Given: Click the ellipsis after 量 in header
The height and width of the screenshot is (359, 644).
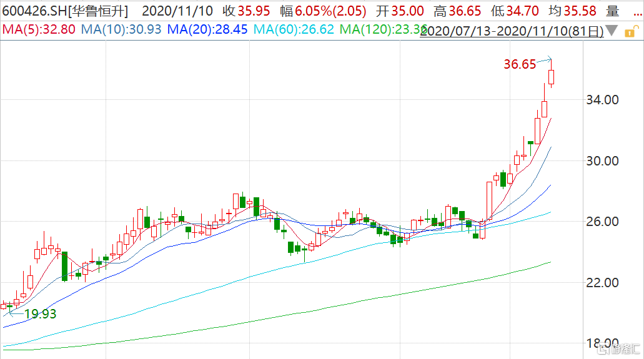Looking at the screenshot, I should click(x=637, y=13).
